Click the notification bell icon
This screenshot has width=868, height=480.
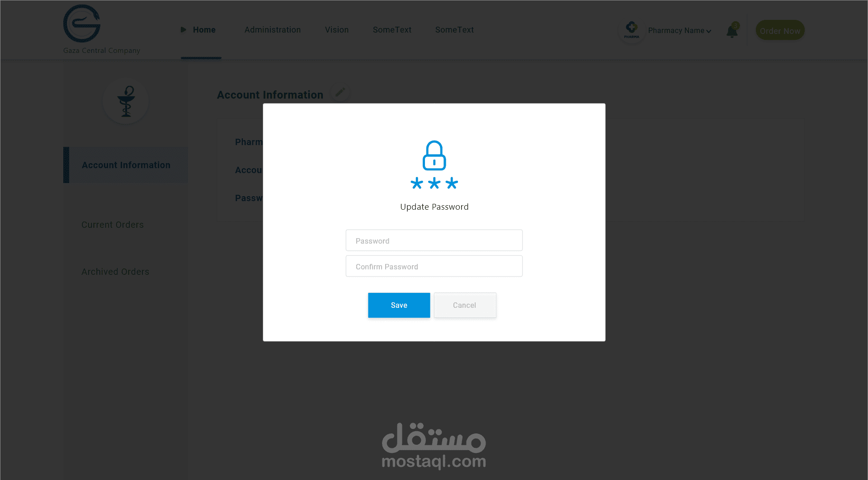732,31
